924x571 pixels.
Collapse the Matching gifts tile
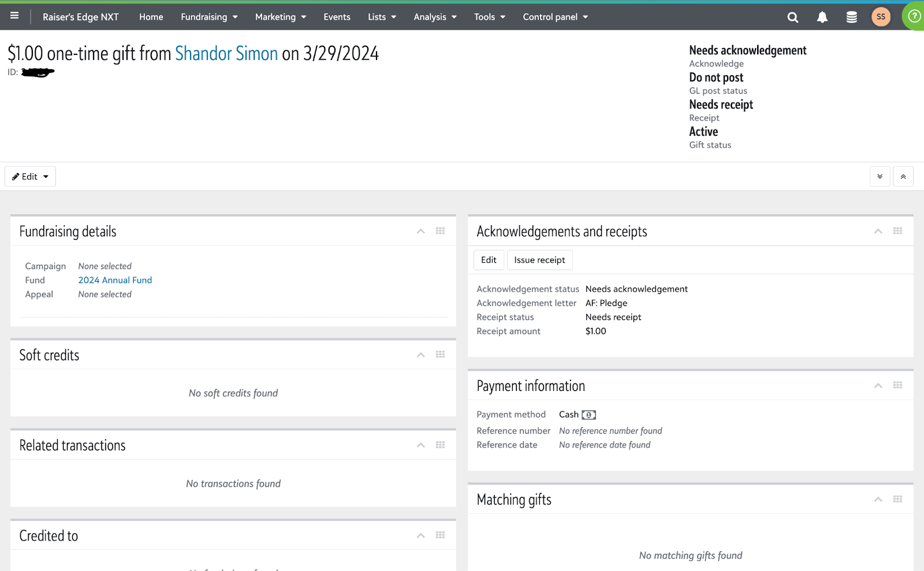[x=878, y=499]
